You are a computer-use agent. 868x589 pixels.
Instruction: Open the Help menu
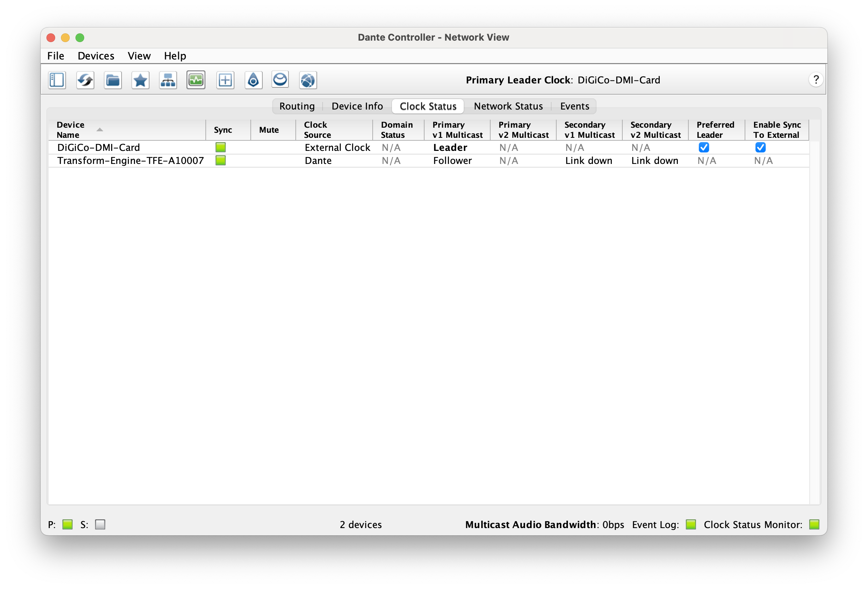pyautogui.click(x=175, y=56)
